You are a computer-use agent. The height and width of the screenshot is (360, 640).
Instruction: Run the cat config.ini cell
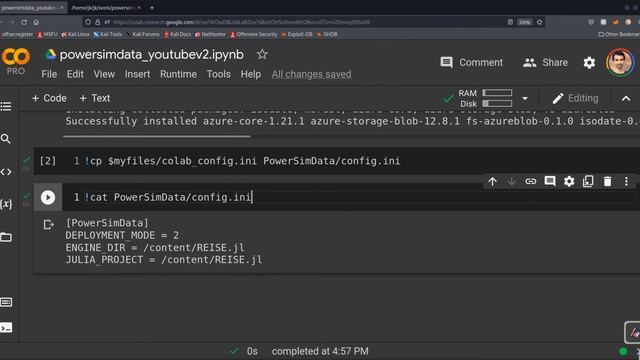[48, 198]
